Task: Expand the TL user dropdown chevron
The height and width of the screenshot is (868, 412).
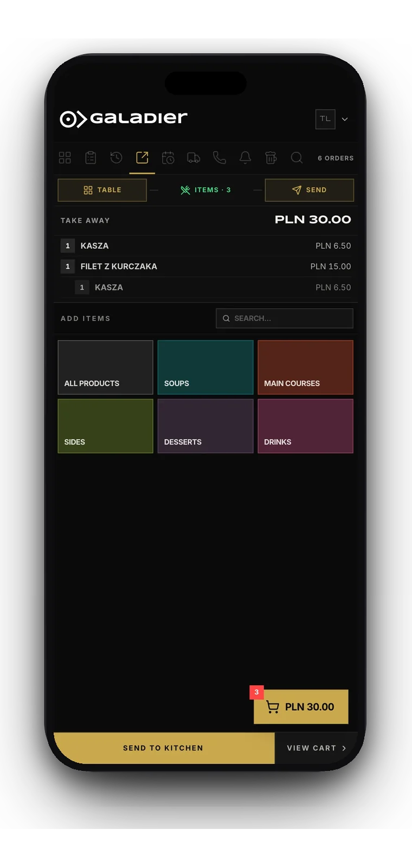Action: coord(345,119)
